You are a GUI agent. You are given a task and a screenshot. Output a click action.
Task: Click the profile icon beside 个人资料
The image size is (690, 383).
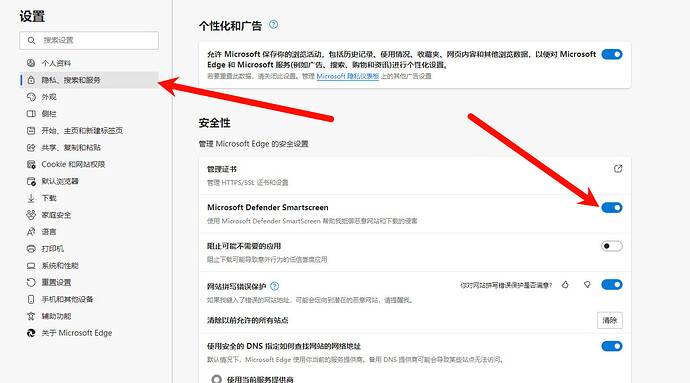coord(31,63)
